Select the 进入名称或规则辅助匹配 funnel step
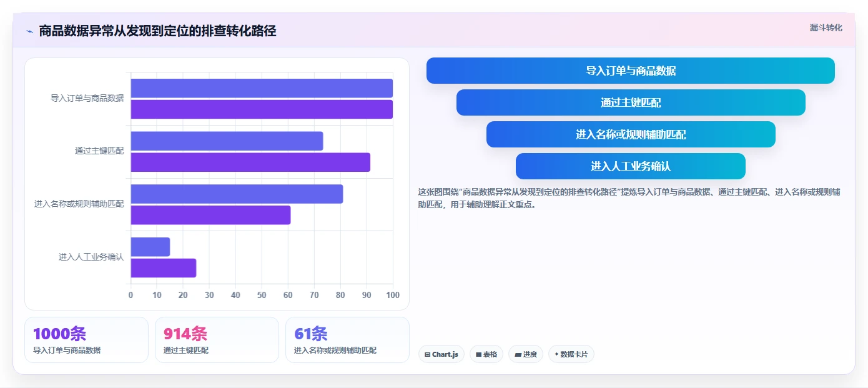This screenshot has width=868, height=388. (x=631, y=134)
